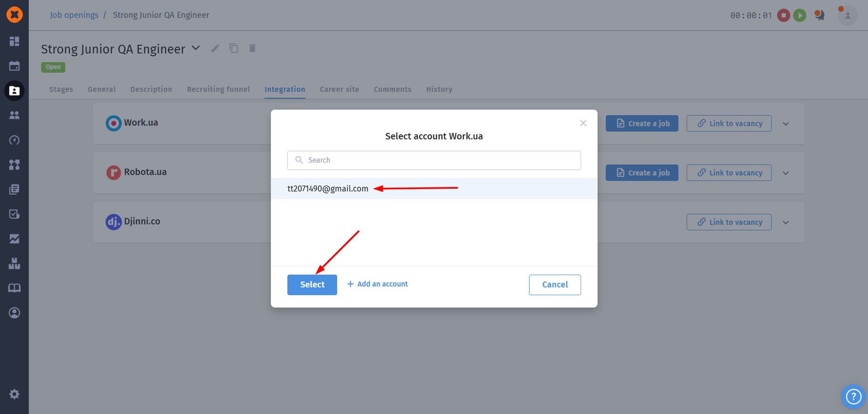Click the Add an account link

coord(377,284)
